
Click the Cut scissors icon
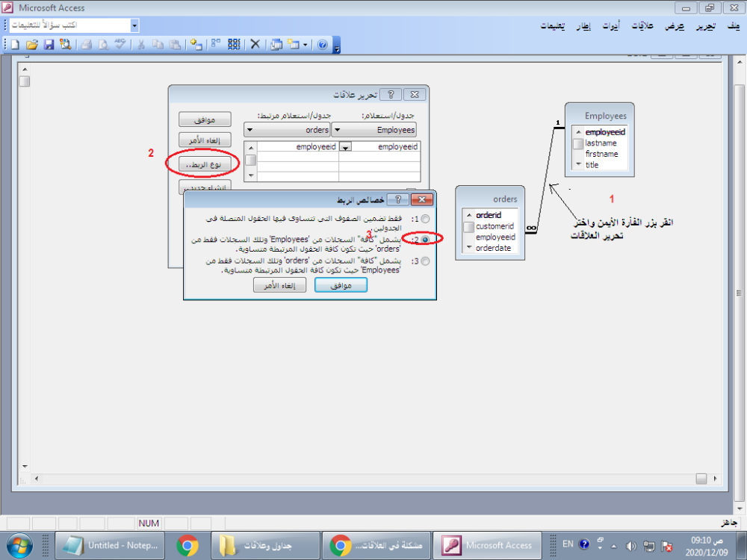click(x=141, y=45)
